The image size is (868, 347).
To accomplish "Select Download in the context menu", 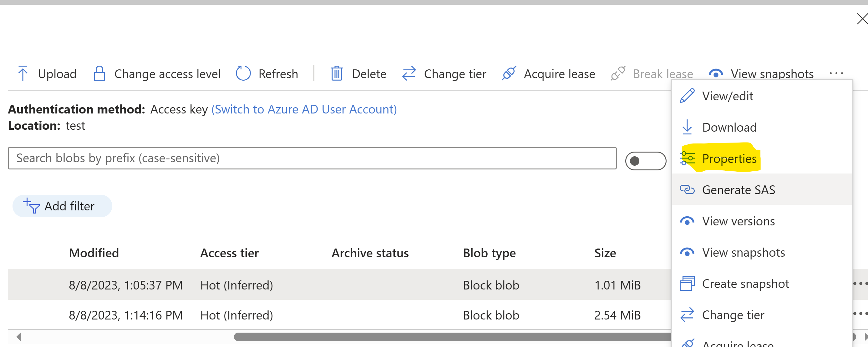I will (729, 127).
